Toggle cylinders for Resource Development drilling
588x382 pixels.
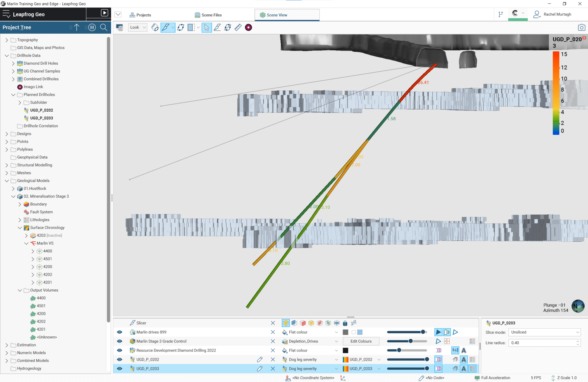[438, 350]
